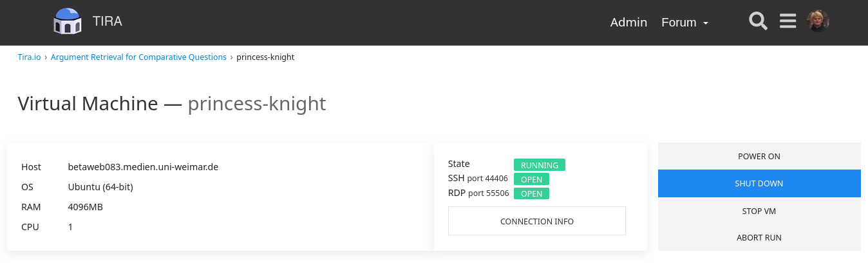Click the POWER ON button
The height and width of the screenshot is (265, 868).
tap(759, 156)
